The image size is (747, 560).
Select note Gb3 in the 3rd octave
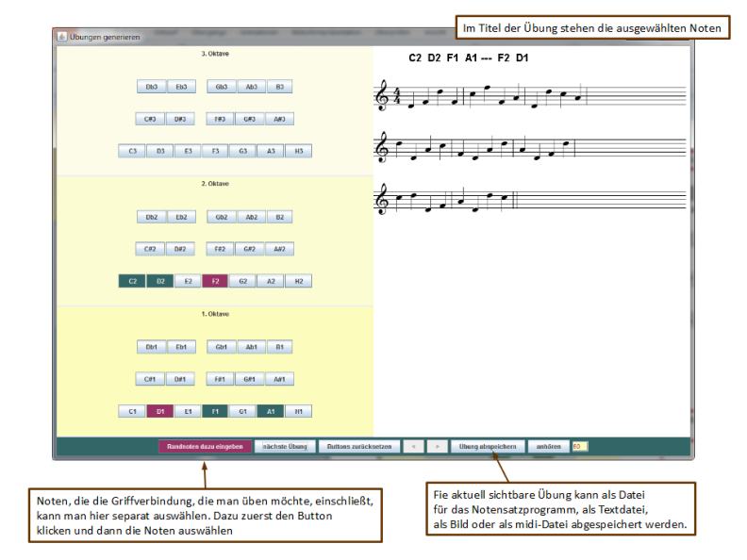pyautogui.click(x=221, y=87)
